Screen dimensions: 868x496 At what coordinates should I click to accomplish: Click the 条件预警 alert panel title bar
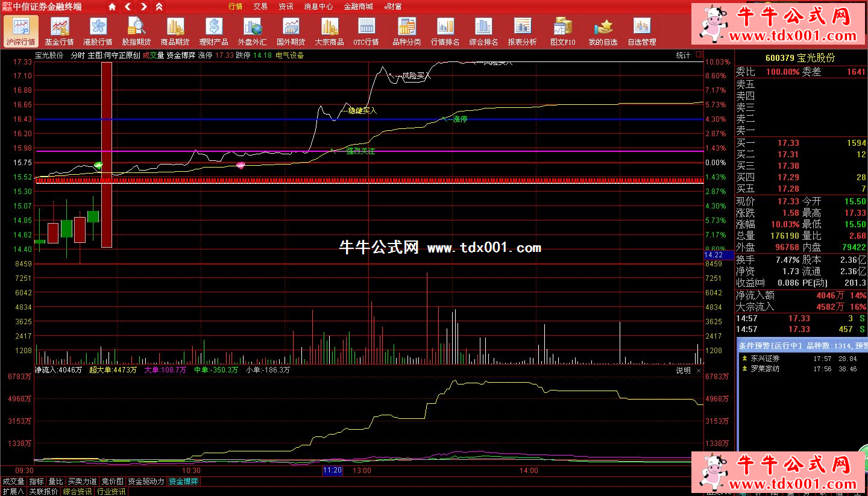[802, 345]
